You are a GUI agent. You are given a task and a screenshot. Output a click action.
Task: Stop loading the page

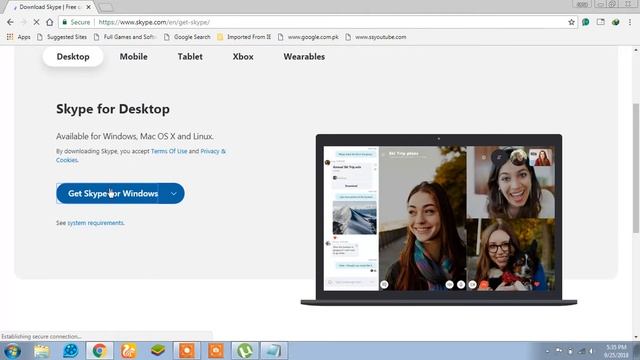click(x=36, y=22)
